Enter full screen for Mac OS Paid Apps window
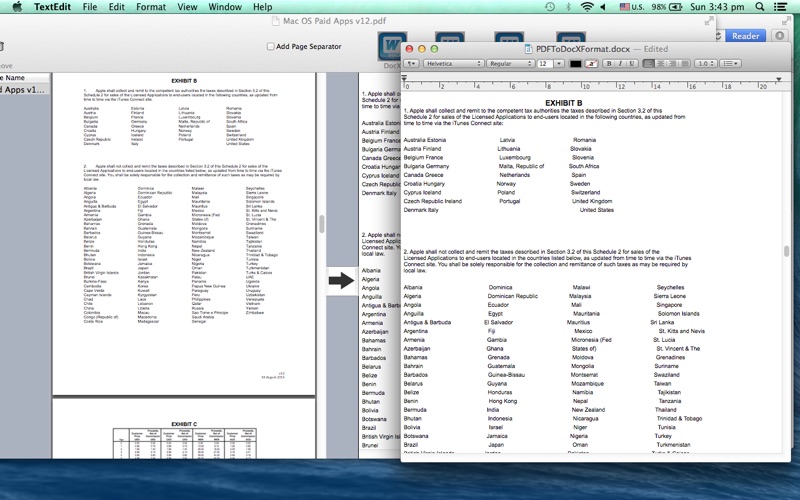 coord(708,21)
